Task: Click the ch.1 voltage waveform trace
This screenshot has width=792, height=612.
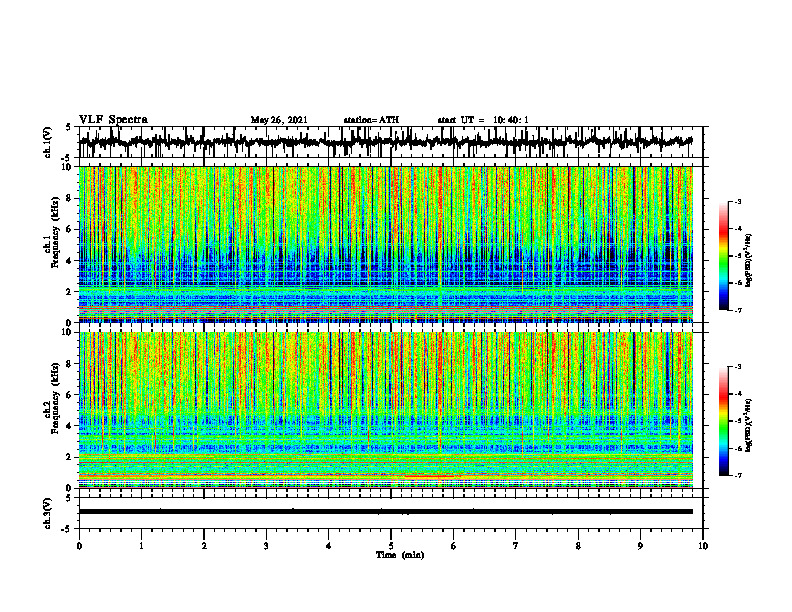Action: [386, 142]
